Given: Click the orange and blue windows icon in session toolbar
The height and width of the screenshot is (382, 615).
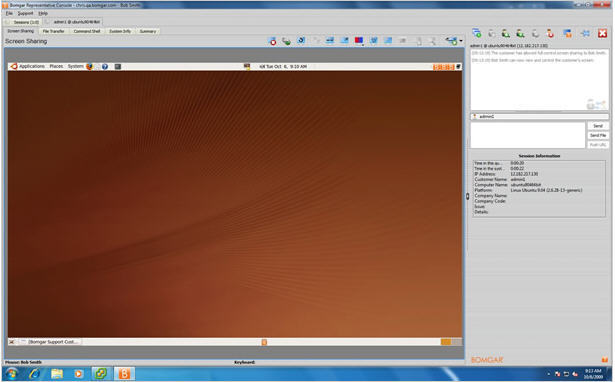Looking at the screenshot, I should pyautogui.click(x=568, y=33).
